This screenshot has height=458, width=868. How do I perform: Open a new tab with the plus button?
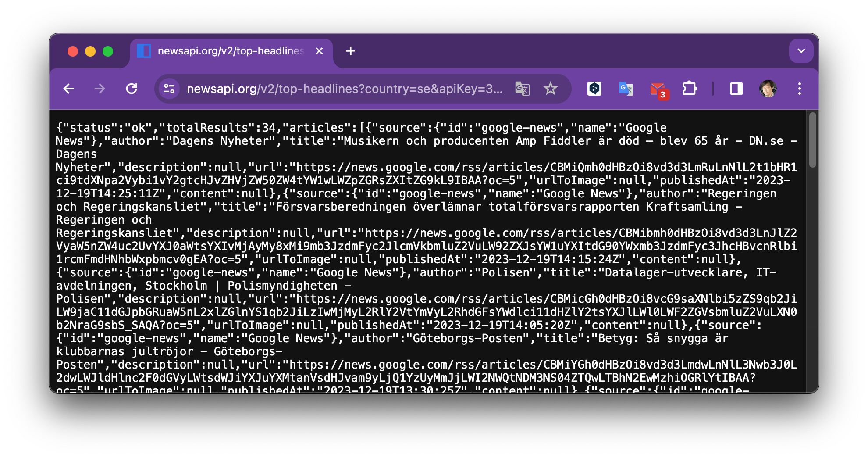click(351, 51)
